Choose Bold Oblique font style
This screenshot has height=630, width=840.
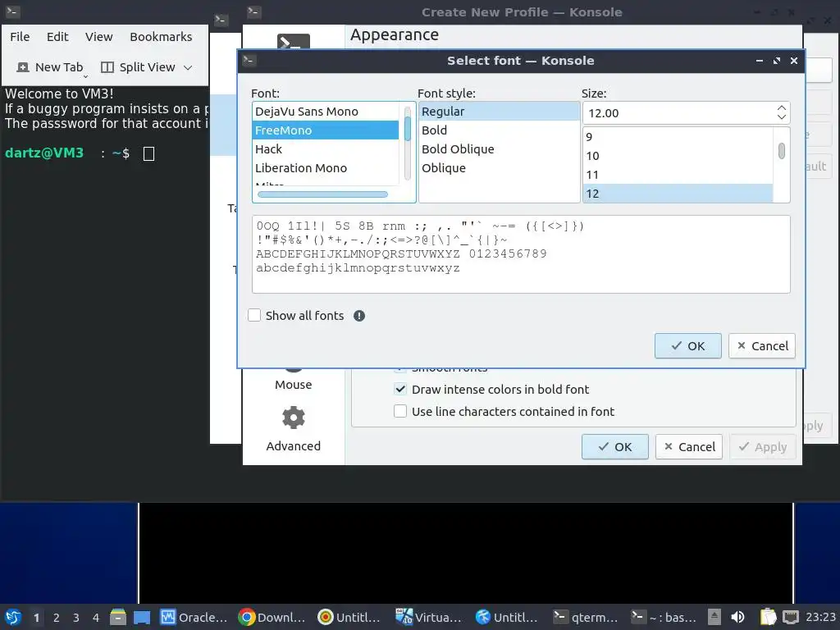click(500, 149)
